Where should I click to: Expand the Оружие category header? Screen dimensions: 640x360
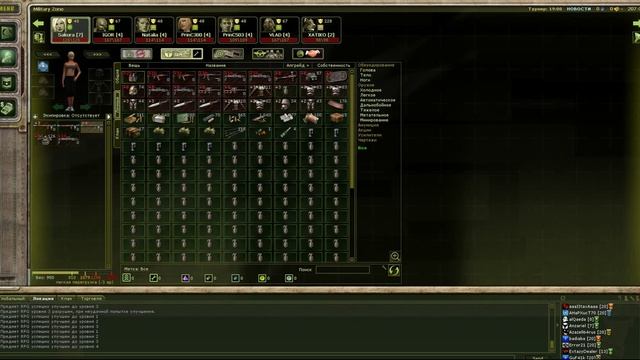pyautogui.click(x=366, y=85)
